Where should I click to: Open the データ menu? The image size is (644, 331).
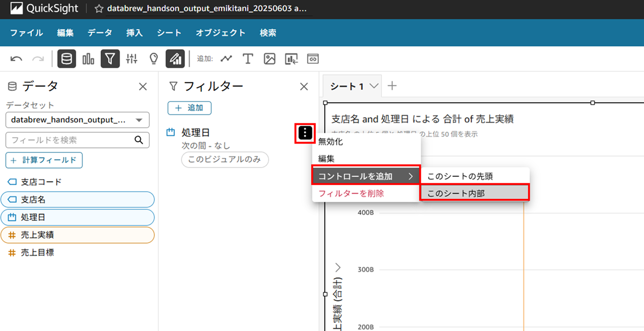point(100,33)
